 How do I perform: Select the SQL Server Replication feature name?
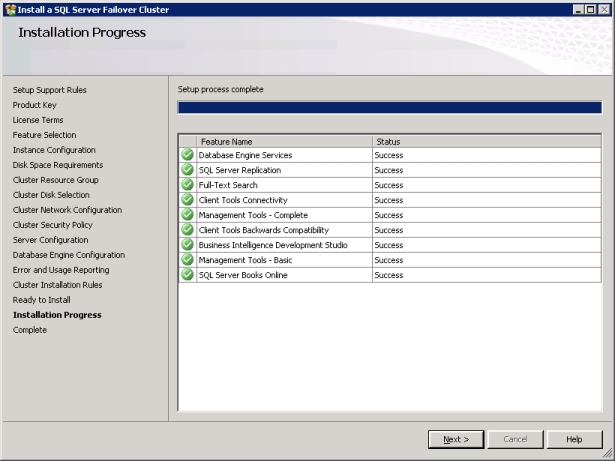[x=240, y=170]
